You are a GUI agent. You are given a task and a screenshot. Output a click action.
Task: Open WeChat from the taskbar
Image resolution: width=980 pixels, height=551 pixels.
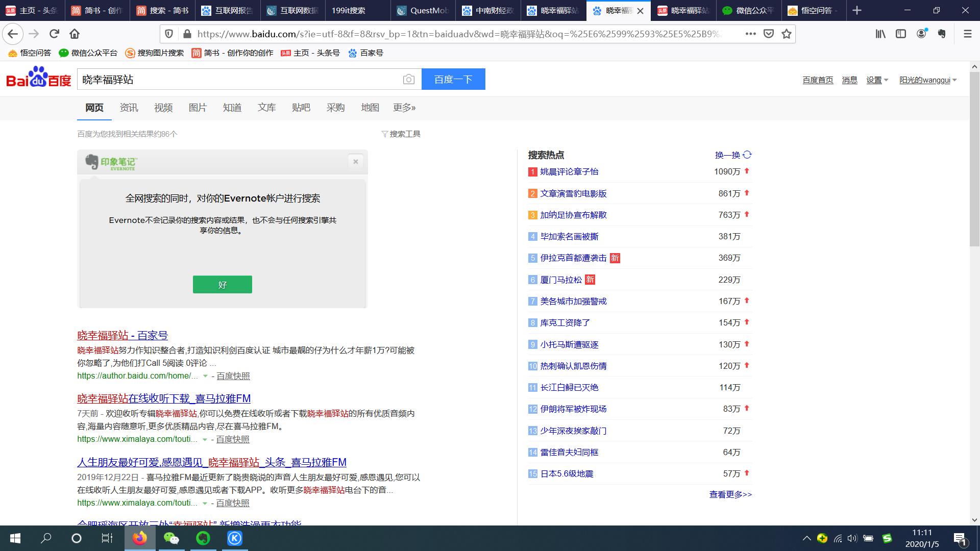click(171, 538)
